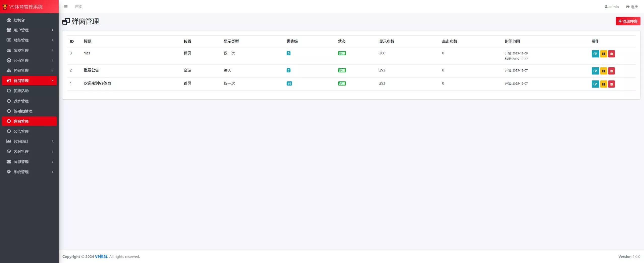Edit the popup titled 123
This screenshot has width=644, height=263.
[595, 54]
